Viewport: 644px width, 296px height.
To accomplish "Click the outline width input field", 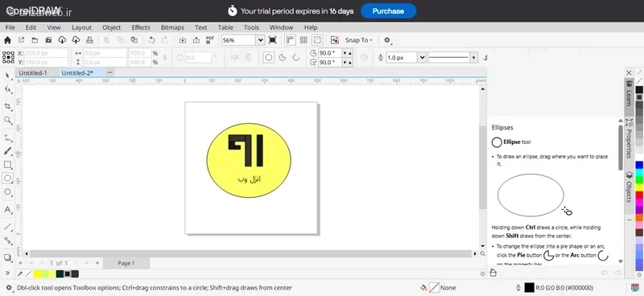I will point(402,57).
